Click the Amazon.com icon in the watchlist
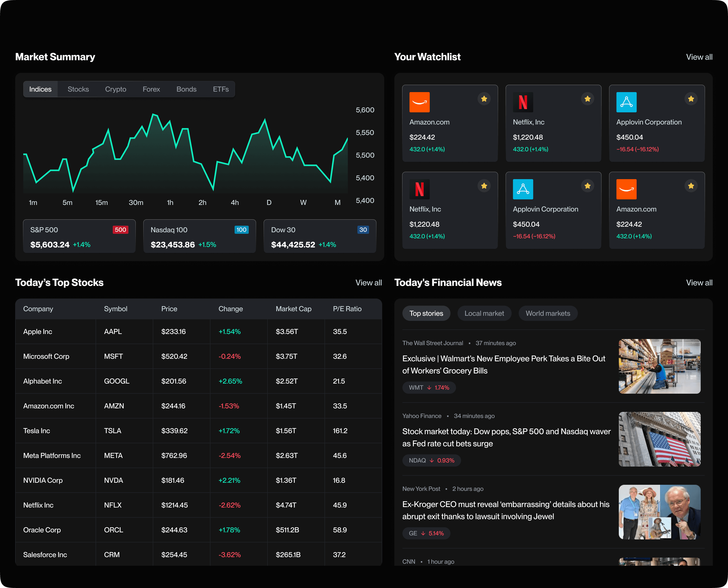Viewport: 728px width, 588px height. tap(419, 102)
